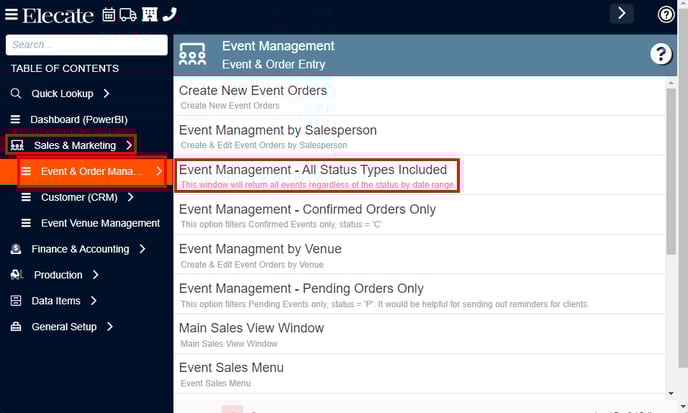The width and height of the screenshot is (688, 413).
Task: Click the event list vertical scrollbar thumb
Action: click(x=671, y=171)
